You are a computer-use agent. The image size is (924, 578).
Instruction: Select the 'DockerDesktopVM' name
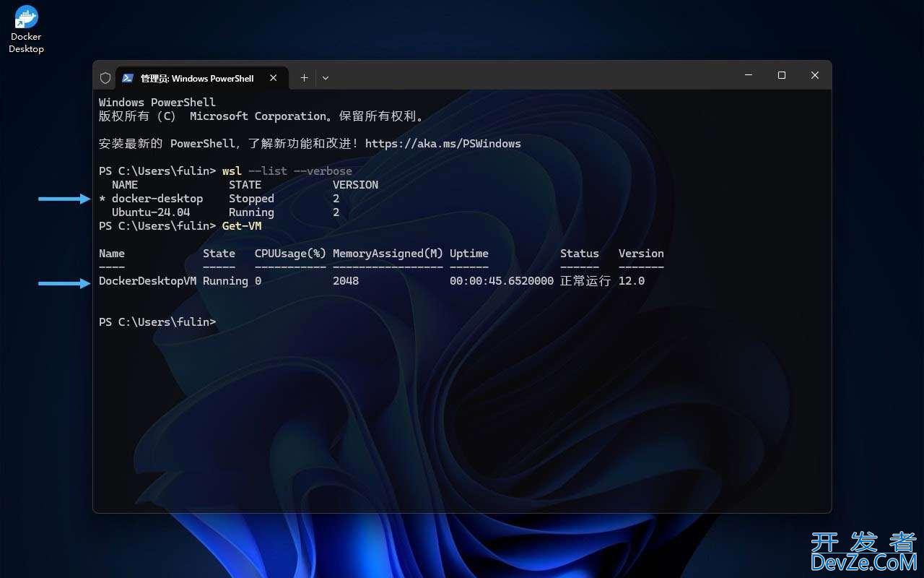[x=147, y=281]
